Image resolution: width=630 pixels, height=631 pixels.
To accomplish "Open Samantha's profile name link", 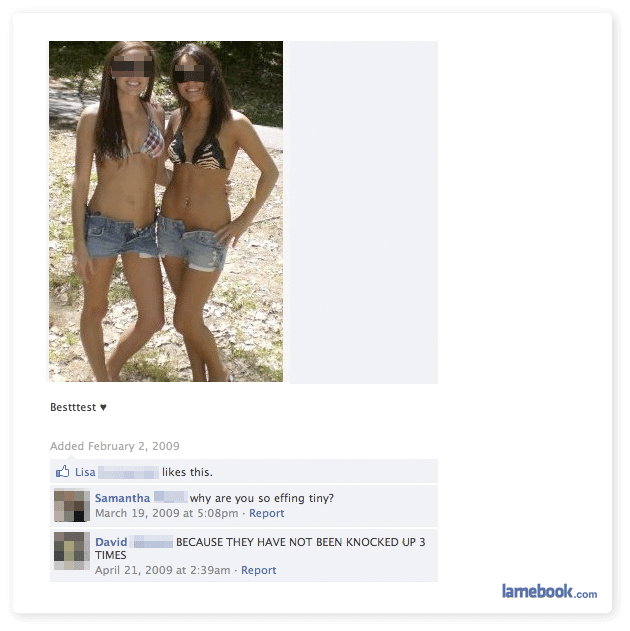I will [122, 498].
